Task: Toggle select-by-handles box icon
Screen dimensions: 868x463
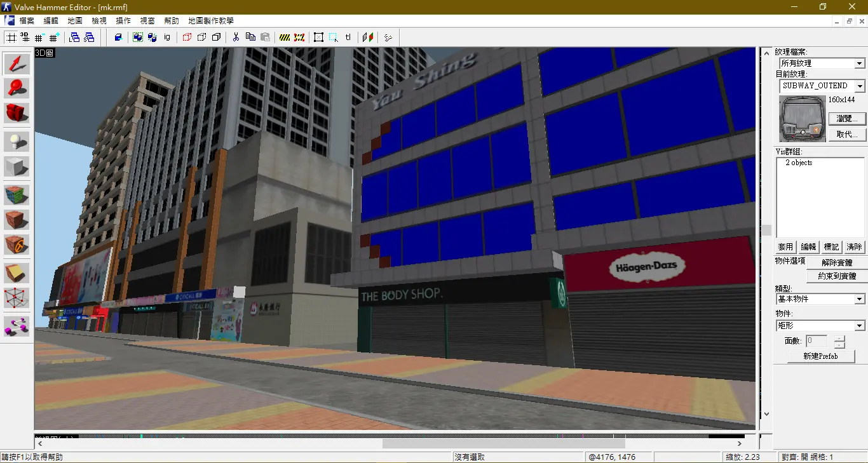Action: [319, 37]
